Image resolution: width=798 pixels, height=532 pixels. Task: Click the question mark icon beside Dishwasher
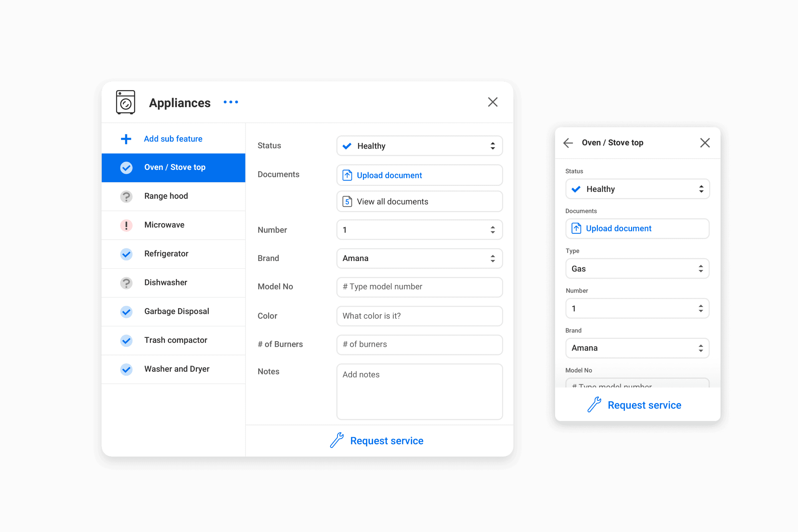click(126, 283)
